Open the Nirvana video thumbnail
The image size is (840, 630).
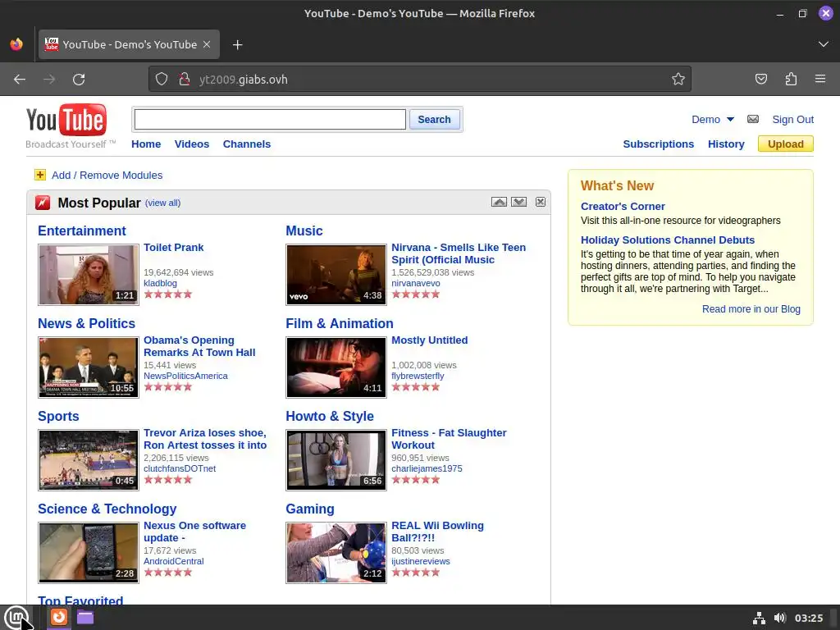coord(336,275)
